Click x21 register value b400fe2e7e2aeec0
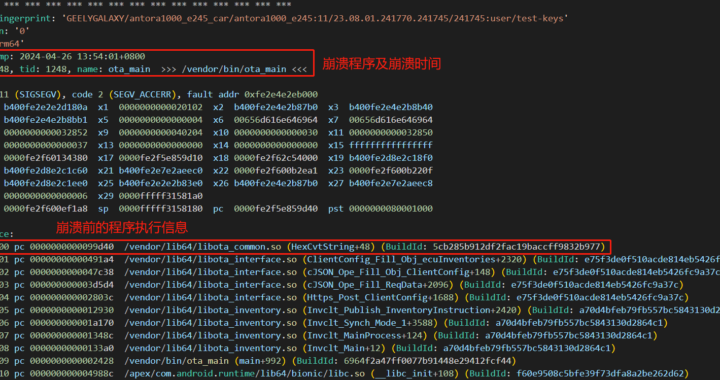Viewport: 720px width, 380px height. [x=160, y=171]
